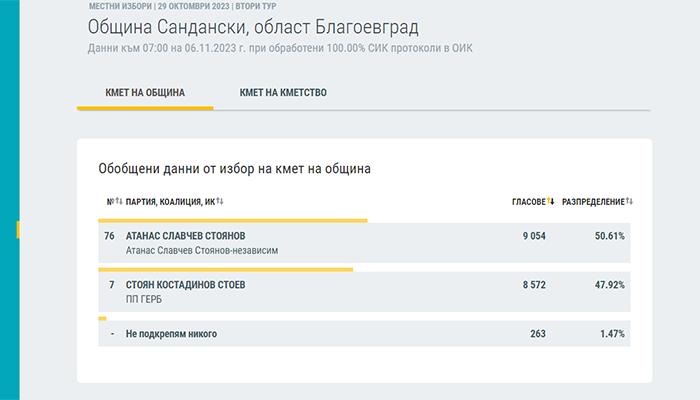This screenshot has height=400, width=700.
Task: Click the yellow marker on teal sidebar
Action: coord(18,229)
